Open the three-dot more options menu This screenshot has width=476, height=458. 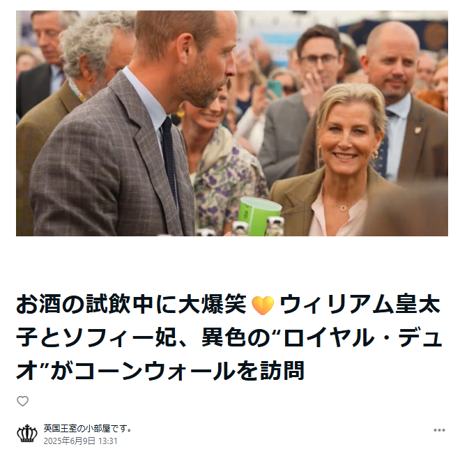439,430
